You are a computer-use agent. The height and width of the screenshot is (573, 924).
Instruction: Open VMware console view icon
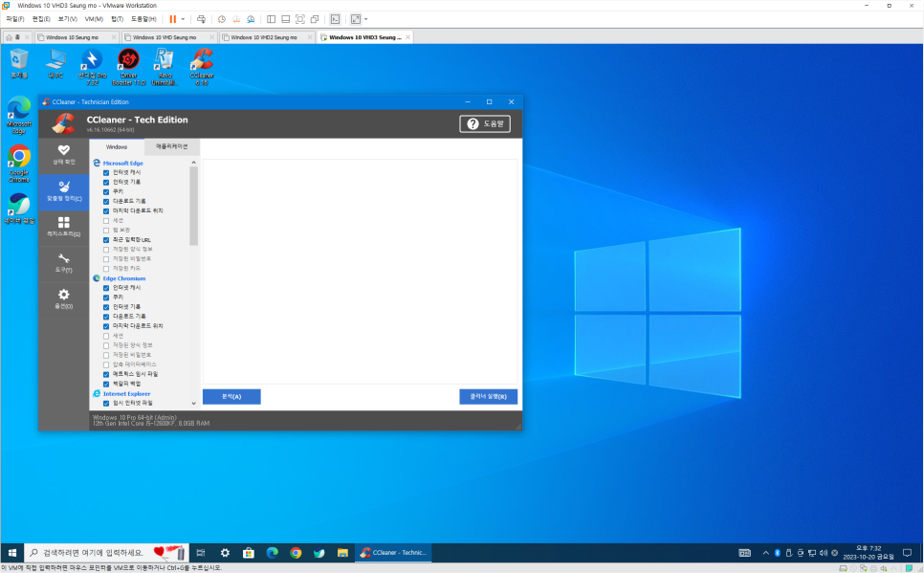click(335, 19)
